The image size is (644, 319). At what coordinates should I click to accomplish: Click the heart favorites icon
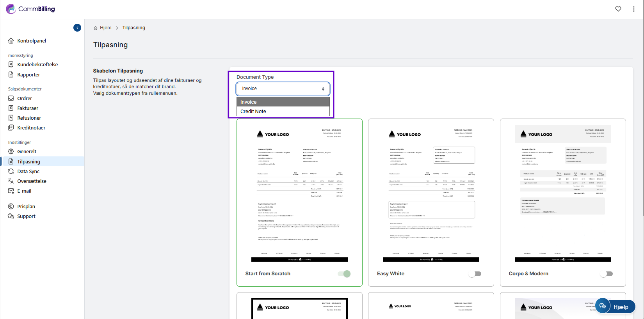618,9
